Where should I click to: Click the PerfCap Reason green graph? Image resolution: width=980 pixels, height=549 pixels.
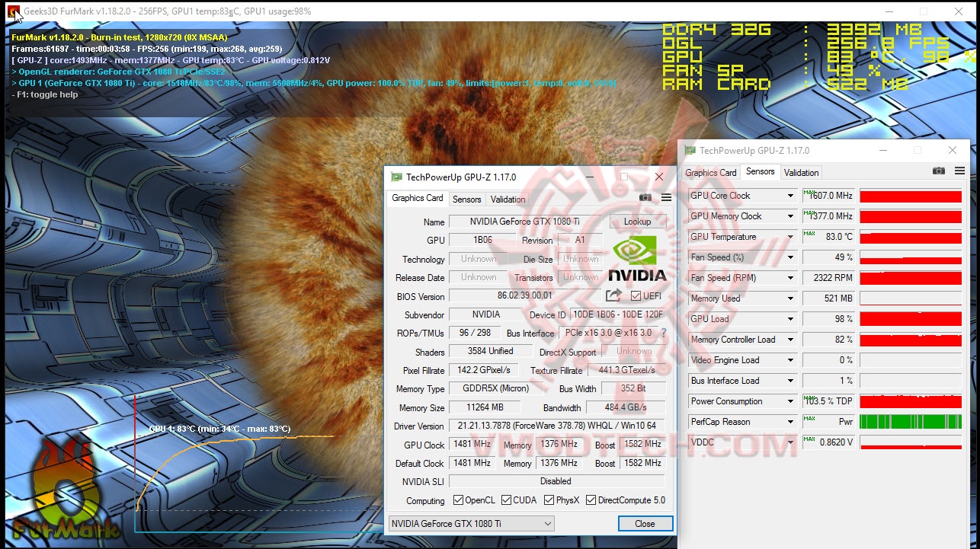911,422
